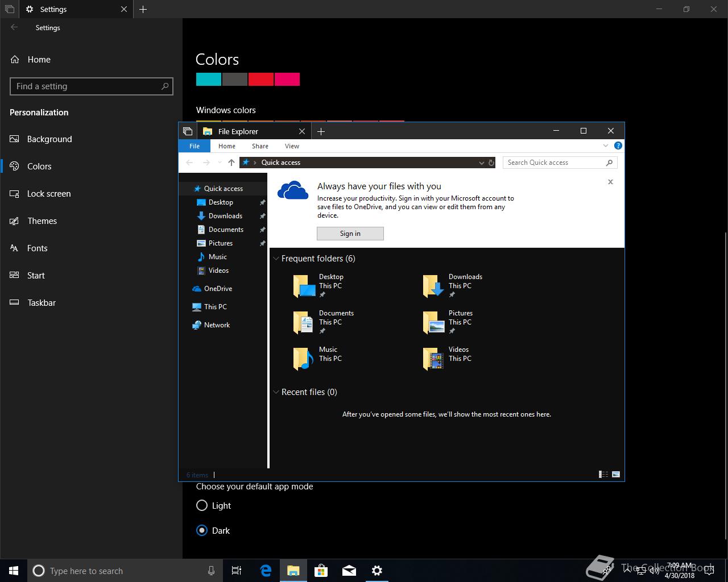The width and height of the screenshot is (728, 582).
Task: Add new tab in Settings window
Action: [x=143, y=9]
